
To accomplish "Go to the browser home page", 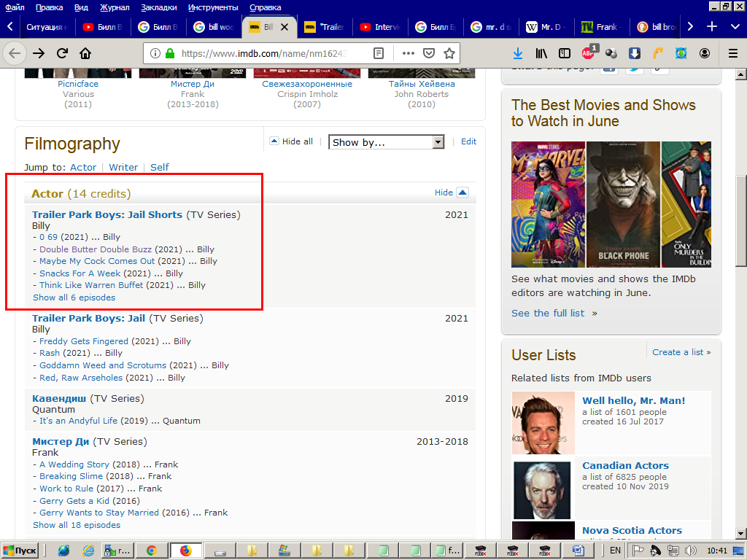I will pos(85,53).
